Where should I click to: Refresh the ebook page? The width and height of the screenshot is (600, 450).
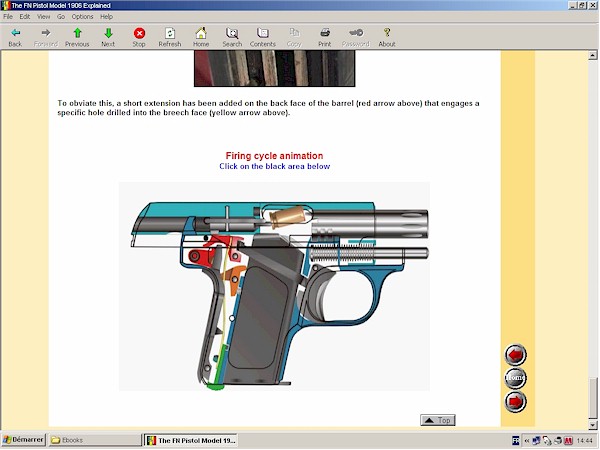point(170,37)
